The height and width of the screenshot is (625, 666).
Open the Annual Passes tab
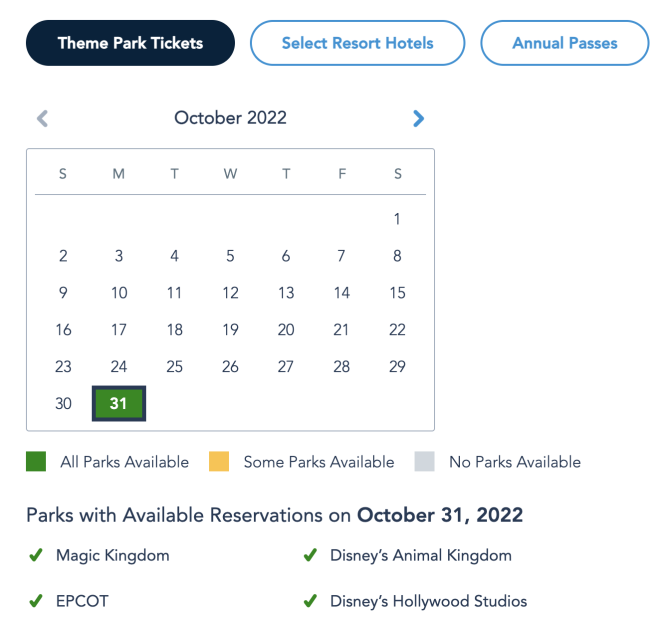pos(564,43)
